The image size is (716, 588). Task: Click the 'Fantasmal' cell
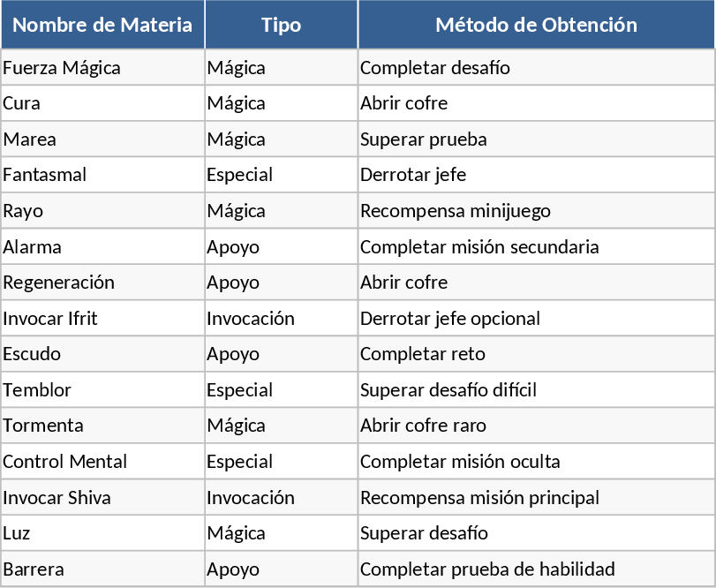click(45, 175)
